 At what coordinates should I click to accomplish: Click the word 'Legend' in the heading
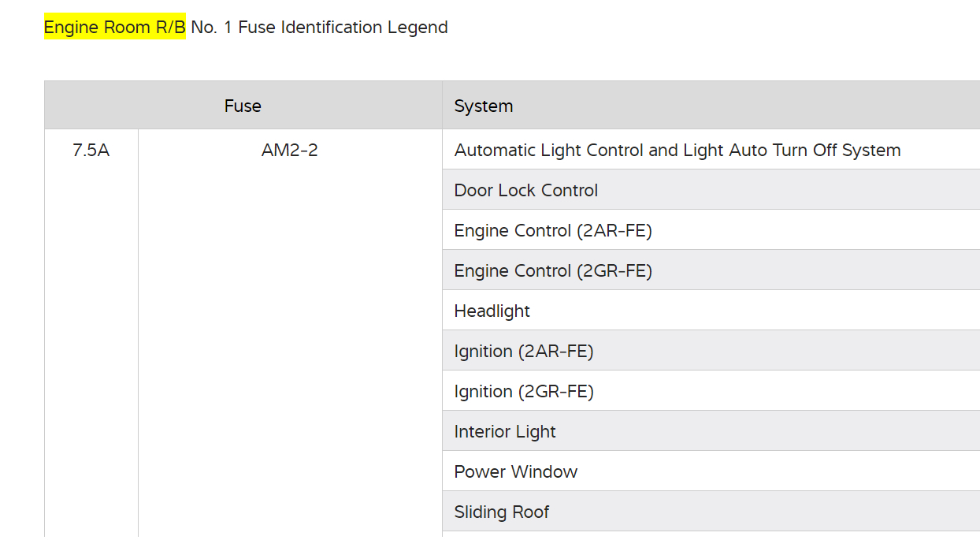click(417, 28)
